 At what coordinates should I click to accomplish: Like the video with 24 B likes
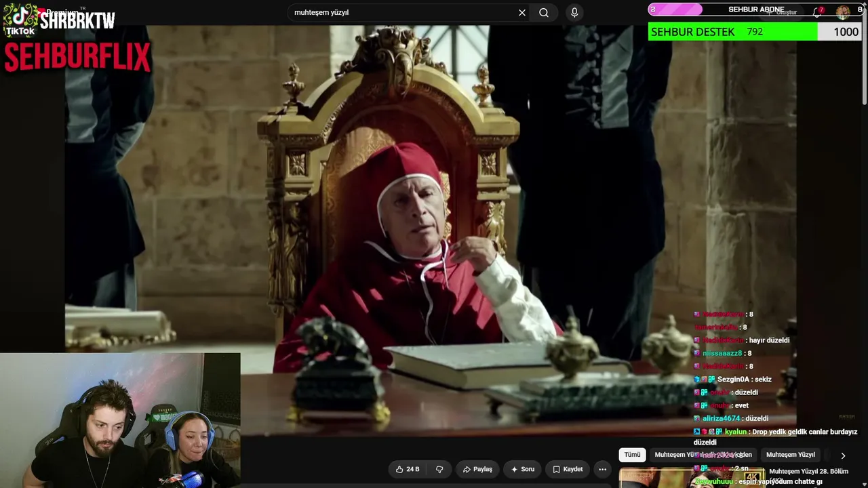pos(408,469)
